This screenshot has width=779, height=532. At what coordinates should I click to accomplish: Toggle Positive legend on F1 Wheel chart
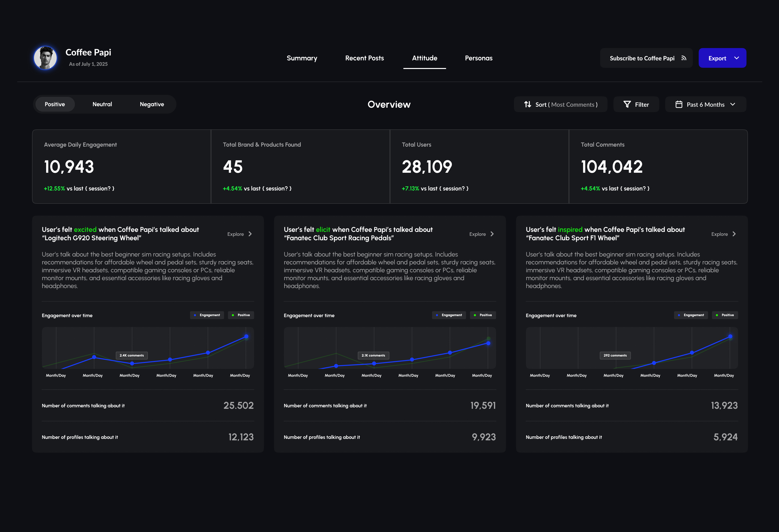(x=725, y=315)
